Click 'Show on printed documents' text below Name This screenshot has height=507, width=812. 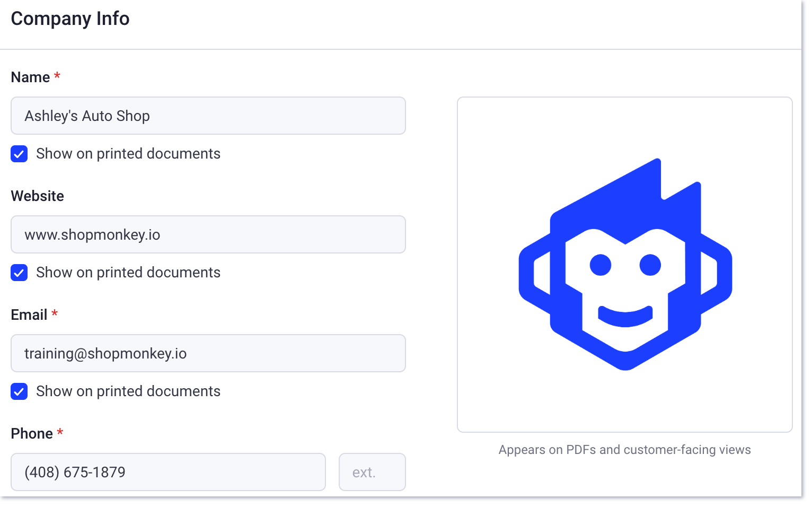128,154
